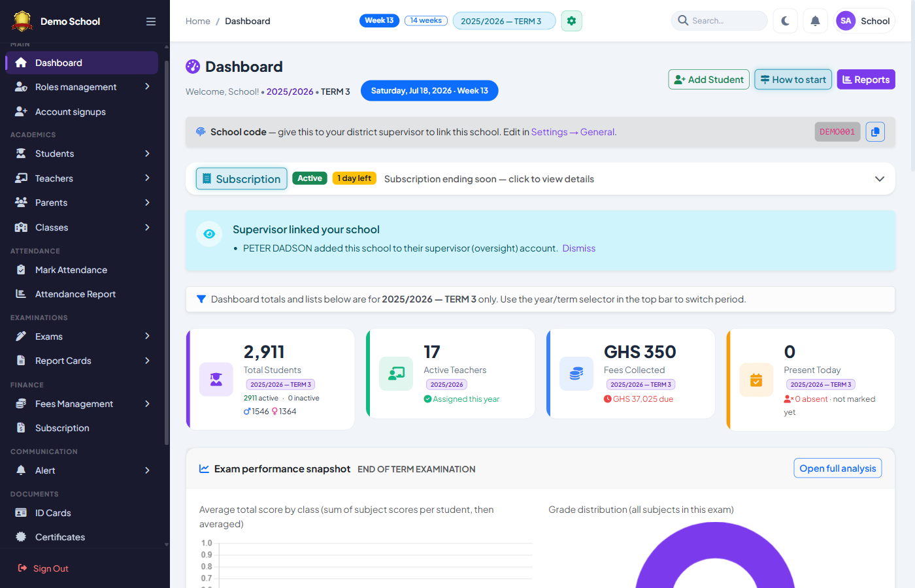Click Home in the breadcrumb

[198, 21]
